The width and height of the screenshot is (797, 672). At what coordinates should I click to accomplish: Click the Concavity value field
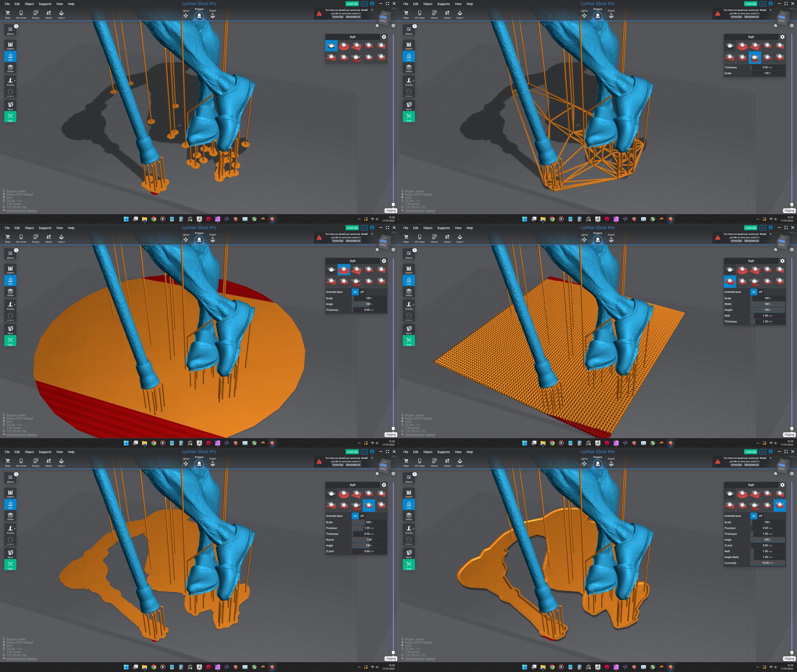[x=767, y=563]
